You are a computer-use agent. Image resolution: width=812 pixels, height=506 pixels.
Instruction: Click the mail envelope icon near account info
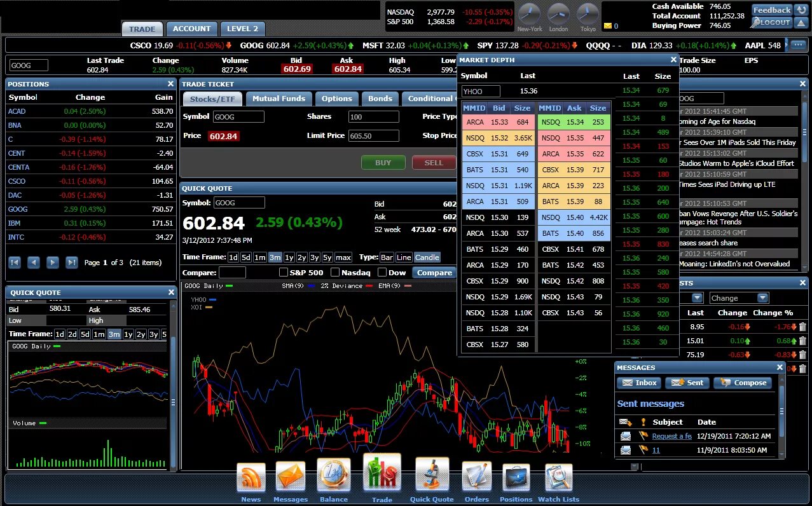[x=608, y=26]
